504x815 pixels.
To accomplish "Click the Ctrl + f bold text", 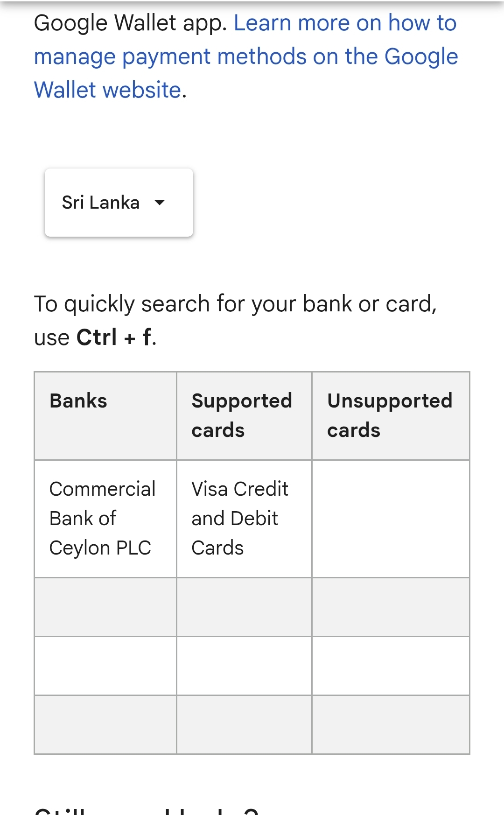I will click(x=114, y=337).
